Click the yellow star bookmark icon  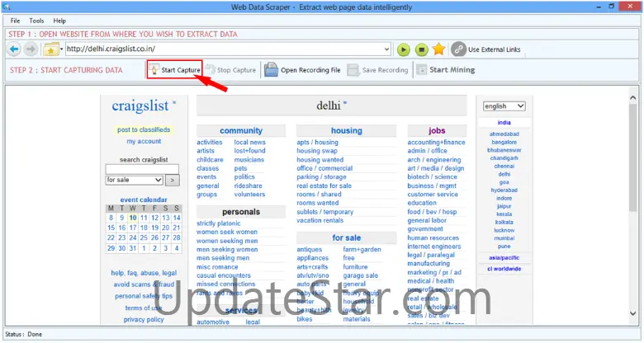click(438, 49)
